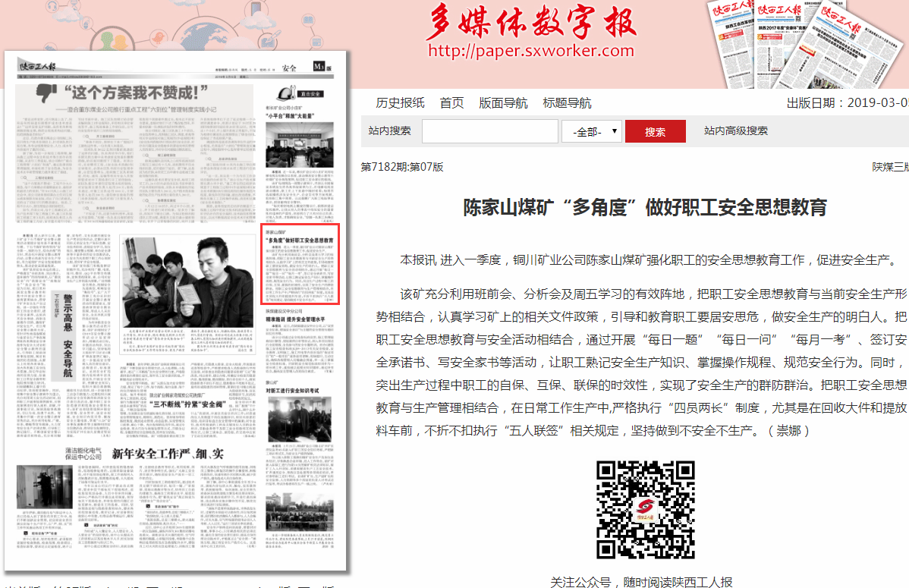
Task: Click the red 搜索 button
Action: tap(655, 132)
